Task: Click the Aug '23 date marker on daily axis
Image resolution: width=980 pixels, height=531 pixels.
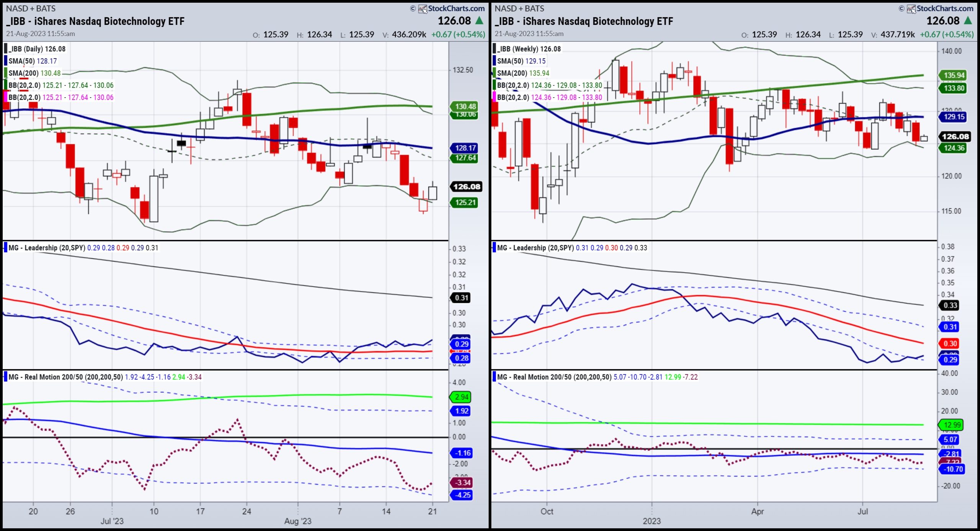Action: [x=298, y=521]
